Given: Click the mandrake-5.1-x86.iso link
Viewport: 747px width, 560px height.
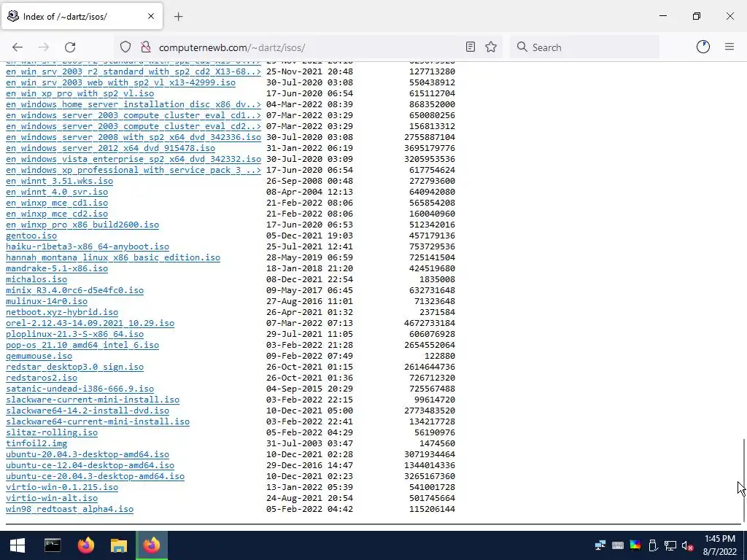Looking at the screenshot, I should [57, 268].
